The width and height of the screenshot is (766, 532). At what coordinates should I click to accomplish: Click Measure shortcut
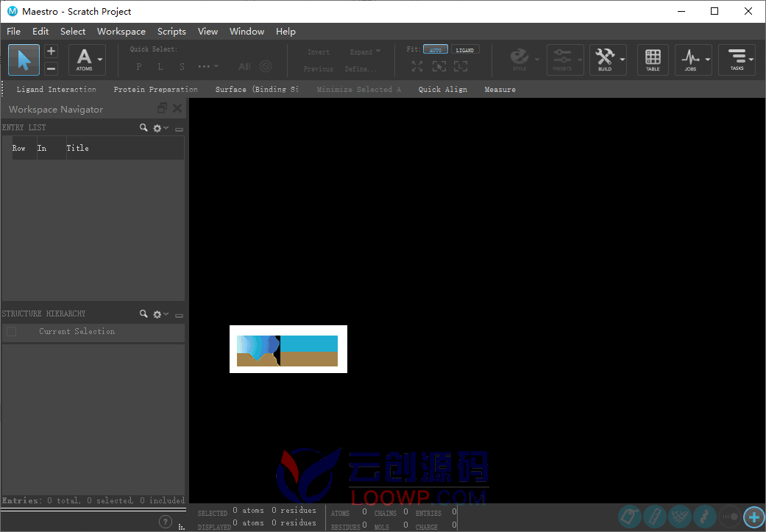coord(500,89)
